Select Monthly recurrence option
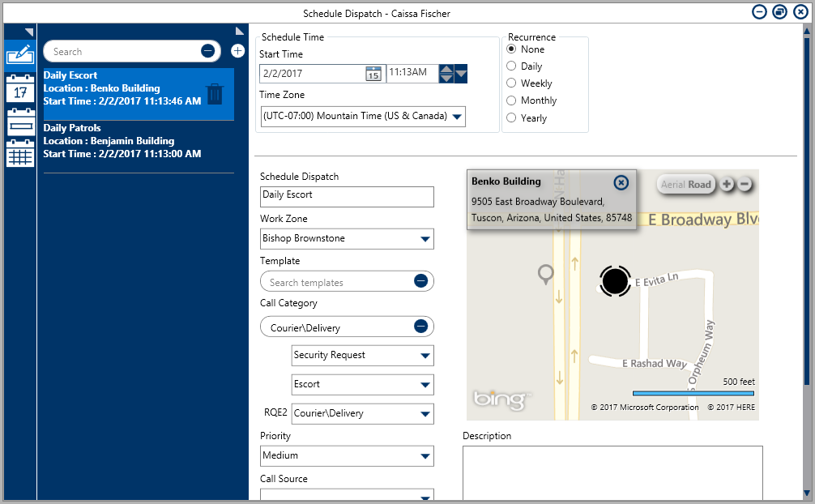Screen dimensions: 815x504 tap(511, 100)
